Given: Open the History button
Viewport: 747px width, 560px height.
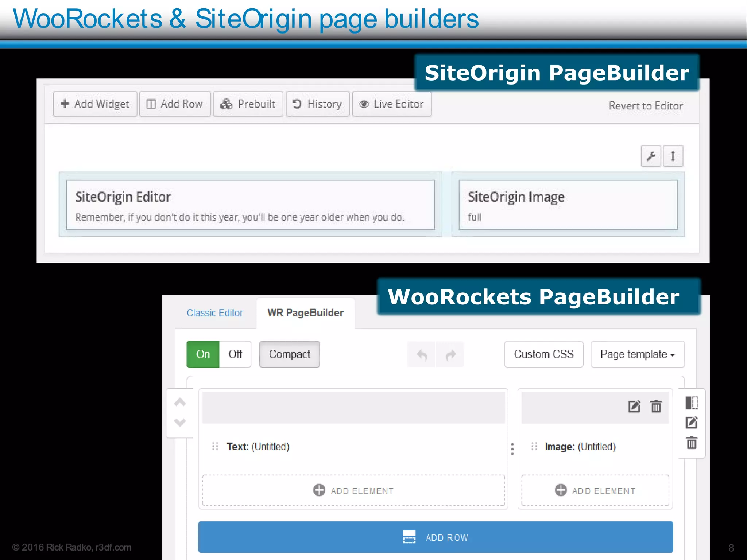Looking at the screenshot, I should click(x=318, y=104).
